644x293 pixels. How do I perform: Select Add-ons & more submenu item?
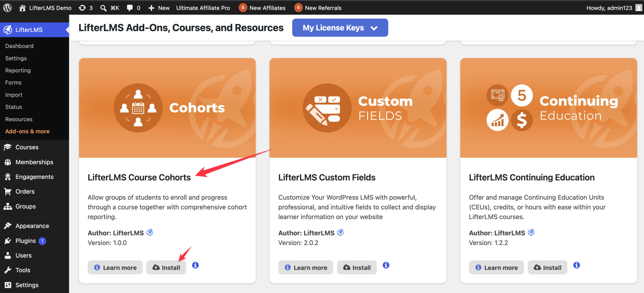pos(27,131)
